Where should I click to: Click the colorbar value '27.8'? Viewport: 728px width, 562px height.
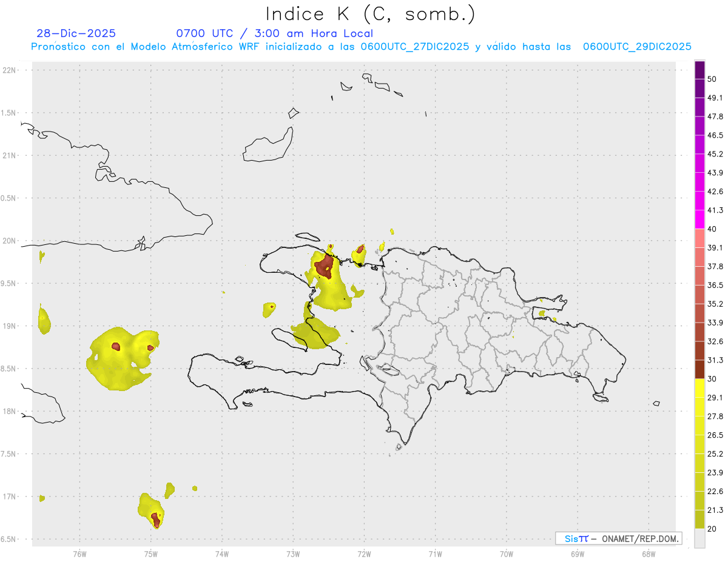click(x=715, y=416)
